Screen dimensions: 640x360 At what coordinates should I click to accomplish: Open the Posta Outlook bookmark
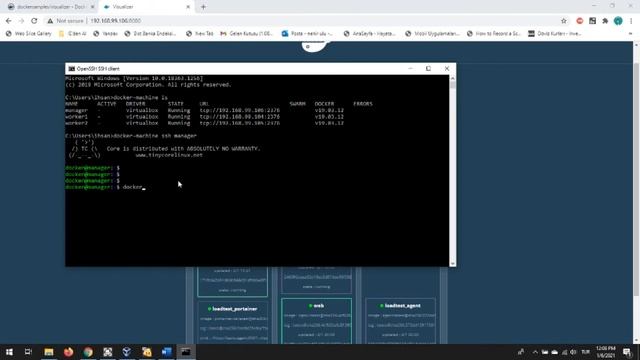pos(307,34)
